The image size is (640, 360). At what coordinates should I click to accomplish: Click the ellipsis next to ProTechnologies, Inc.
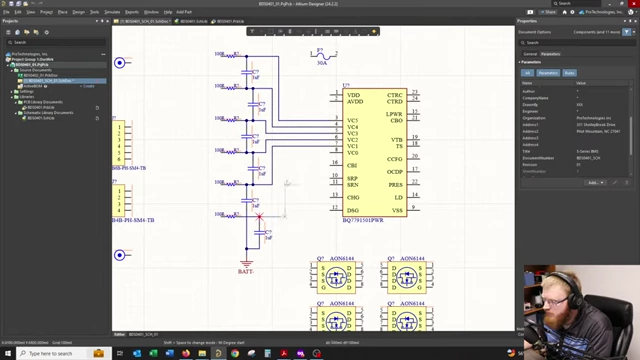(103, 54)
